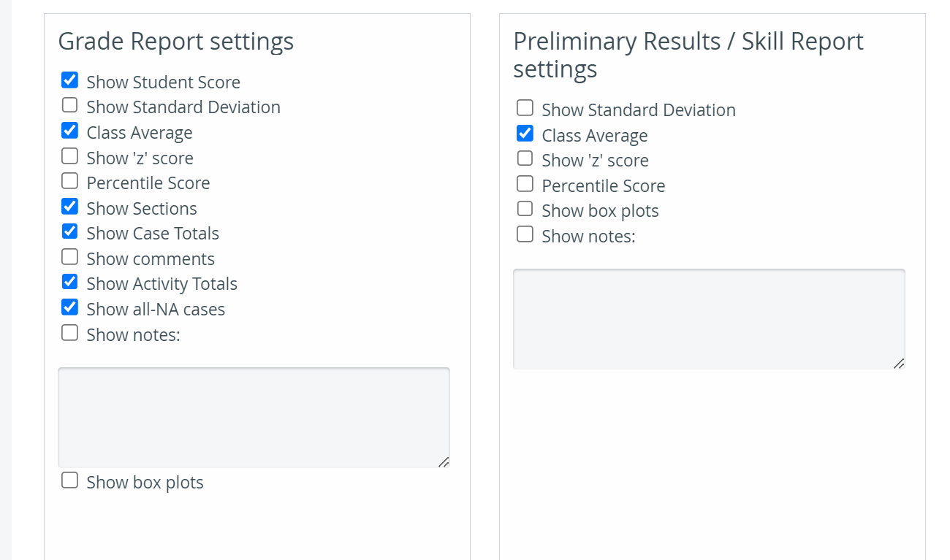950x560 pixels.
Task: Enable Show box plots in Grade Report
Action: coord(69,480)
